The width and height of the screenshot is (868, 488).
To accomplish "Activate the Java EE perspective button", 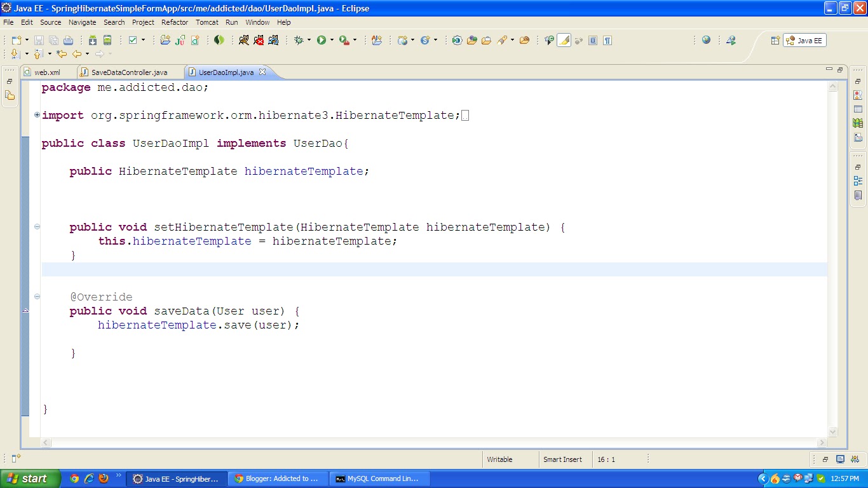I will tap(804, 40).
